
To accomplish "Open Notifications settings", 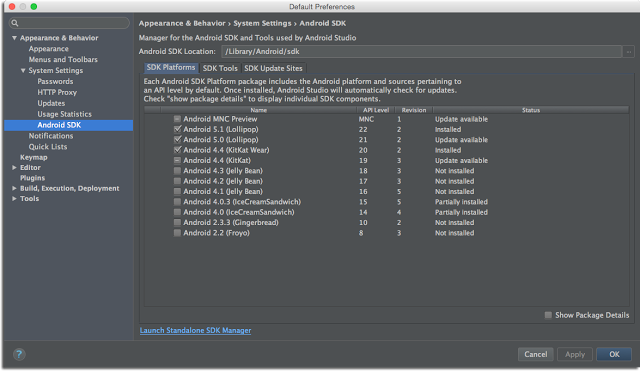I will [51, 136].
